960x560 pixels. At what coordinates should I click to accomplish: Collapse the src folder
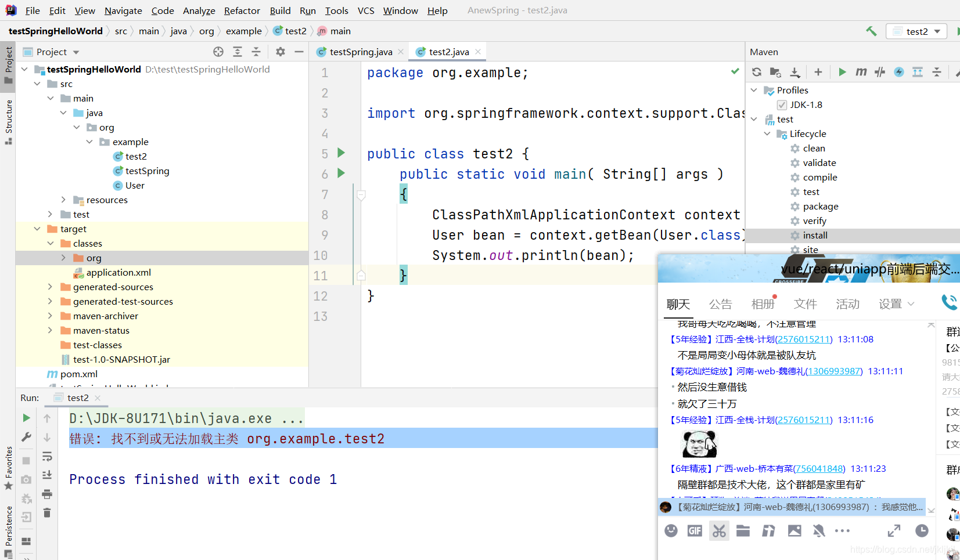[x=37, y=84]
